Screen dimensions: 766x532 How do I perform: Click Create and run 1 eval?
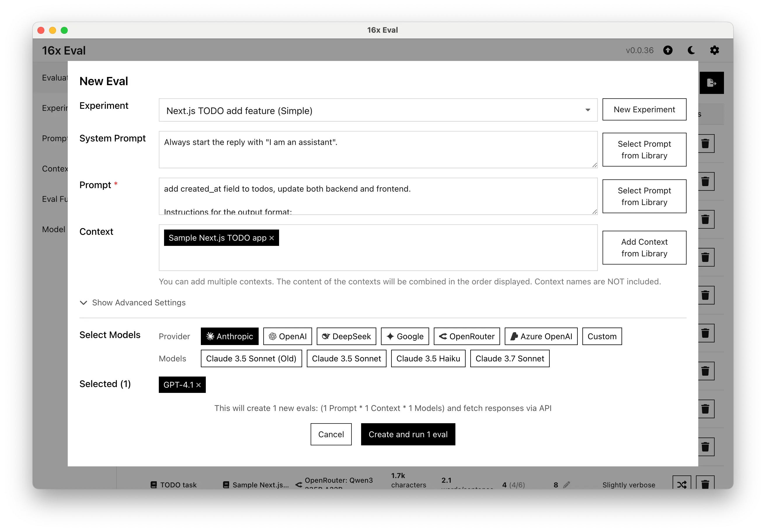click(408, 434)
